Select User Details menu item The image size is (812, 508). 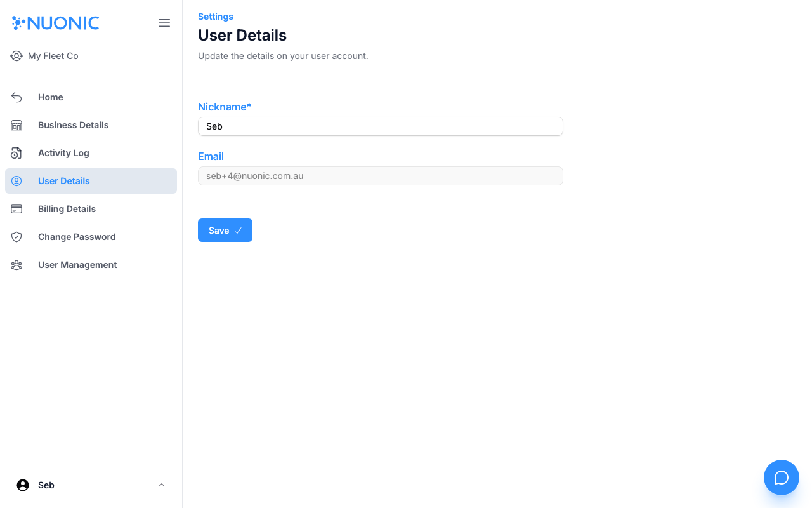point(91,181)
